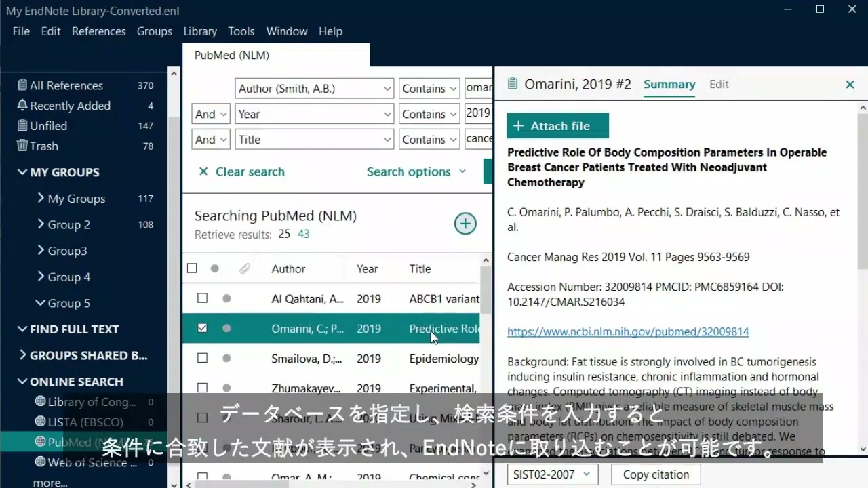Open the ncbi.nlm.nih.gov pubmed link

(x=628, y=332)
